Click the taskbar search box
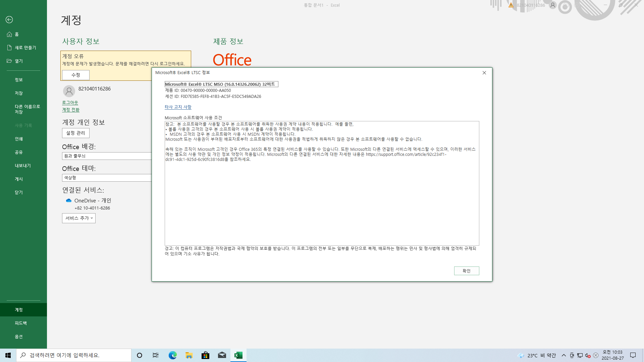644x362 pixels. 74,355
